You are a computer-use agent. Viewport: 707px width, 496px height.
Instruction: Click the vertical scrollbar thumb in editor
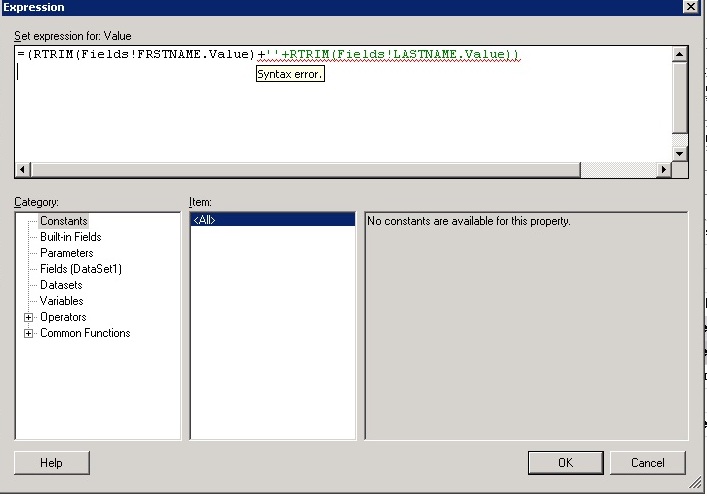679,98
